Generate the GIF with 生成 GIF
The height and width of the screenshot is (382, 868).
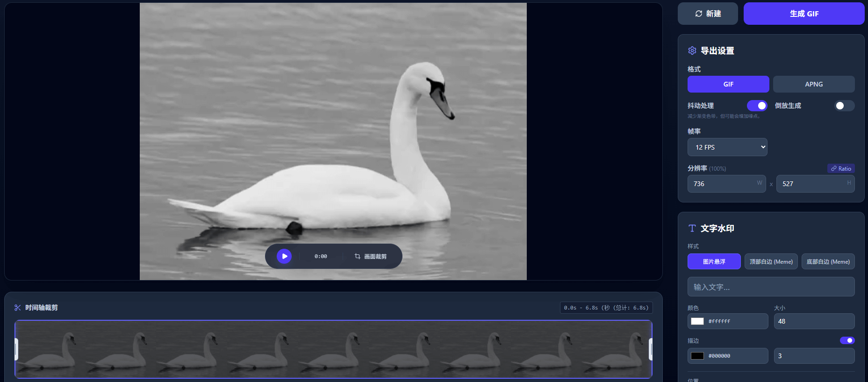[x=804, y=14]
